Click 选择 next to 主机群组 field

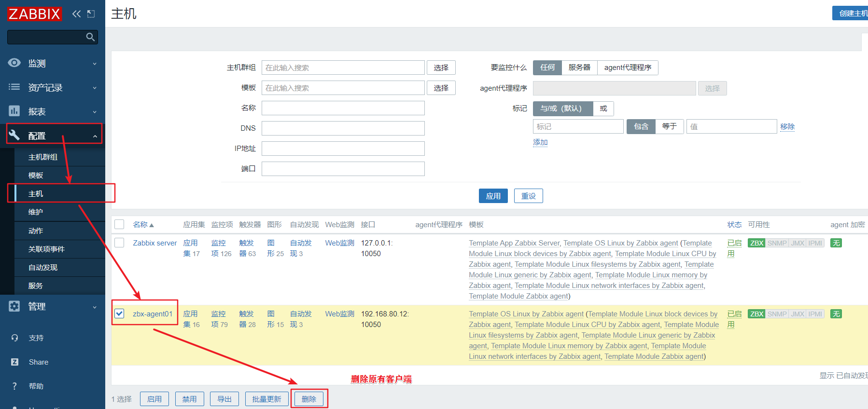[x=441, y=68]
